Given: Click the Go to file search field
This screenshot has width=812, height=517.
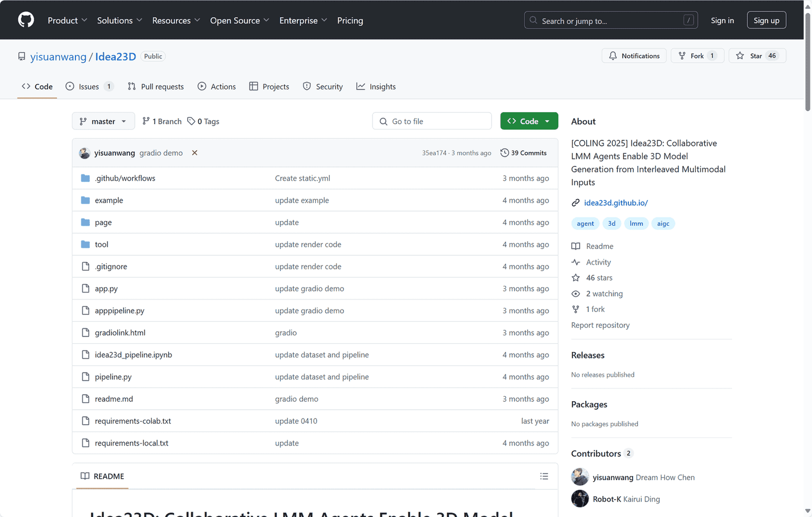Looking at the screenshot, I should [432, 121].
